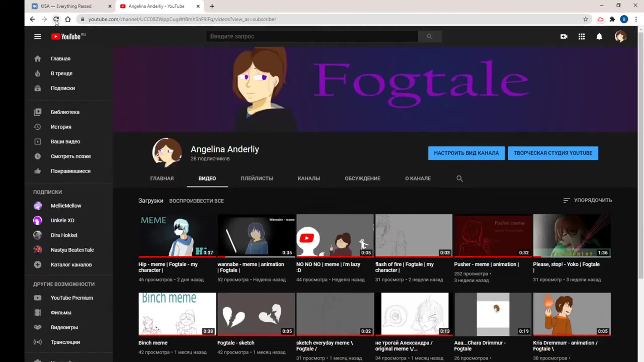644x362 pixels.
Task: Open the Fogtale - sketch video thumbnail
Action: point(256,314)
